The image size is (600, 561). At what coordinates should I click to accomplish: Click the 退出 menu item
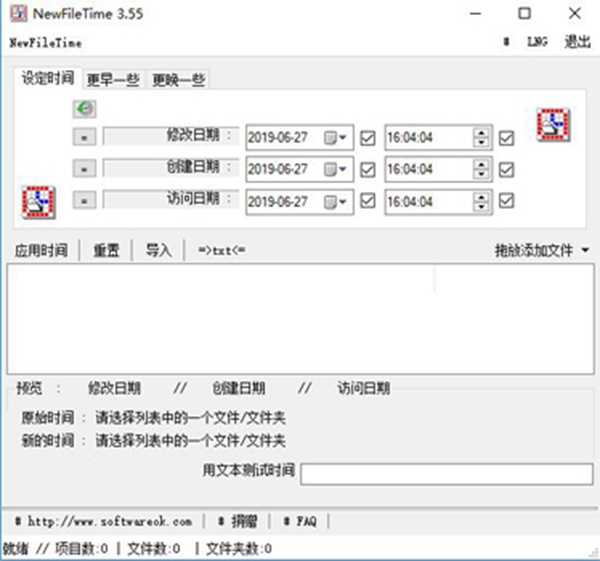pyautogui.click(x=577, y=41)
